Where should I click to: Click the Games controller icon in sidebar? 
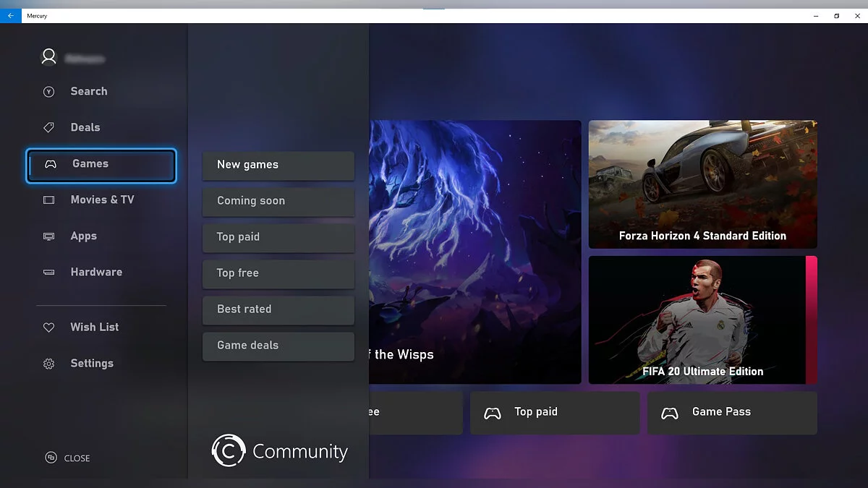coord(51,164)
